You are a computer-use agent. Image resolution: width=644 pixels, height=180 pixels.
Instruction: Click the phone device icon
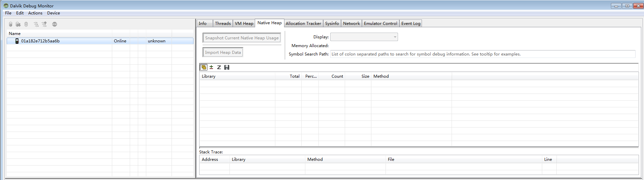[x=17, y=41]
